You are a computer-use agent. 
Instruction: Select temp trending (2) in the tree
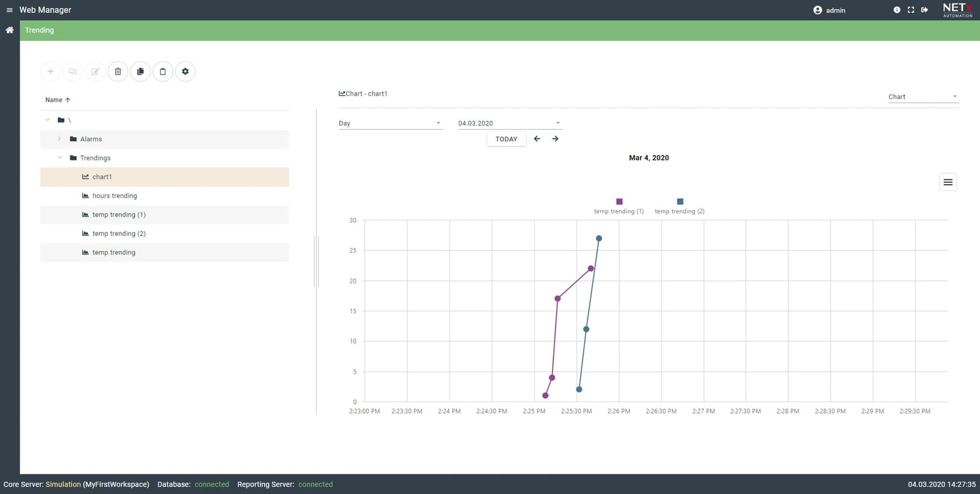165,234
